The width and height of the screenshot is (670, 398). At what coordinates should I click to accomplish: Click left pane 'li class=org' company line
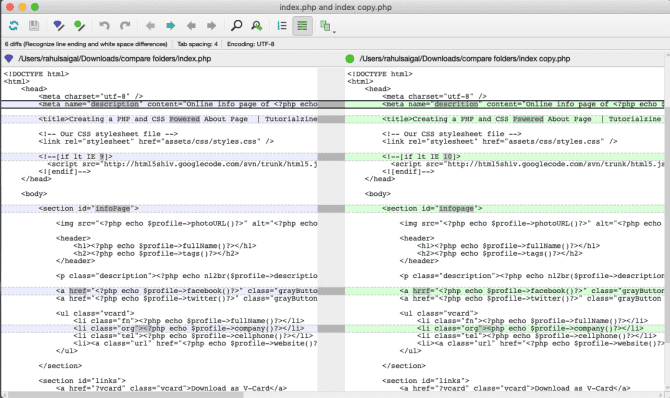pyautogui.click(x=159, y=329)
